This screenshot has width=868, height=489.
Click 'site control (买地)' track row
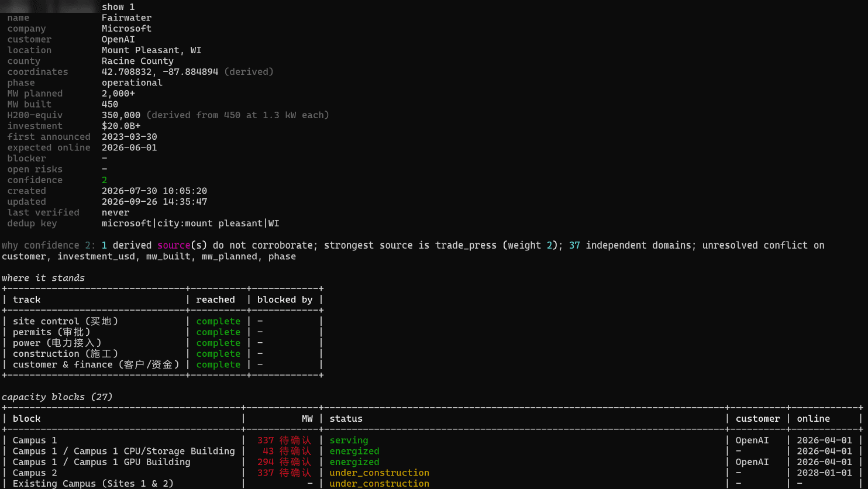(x=66, y=321)
